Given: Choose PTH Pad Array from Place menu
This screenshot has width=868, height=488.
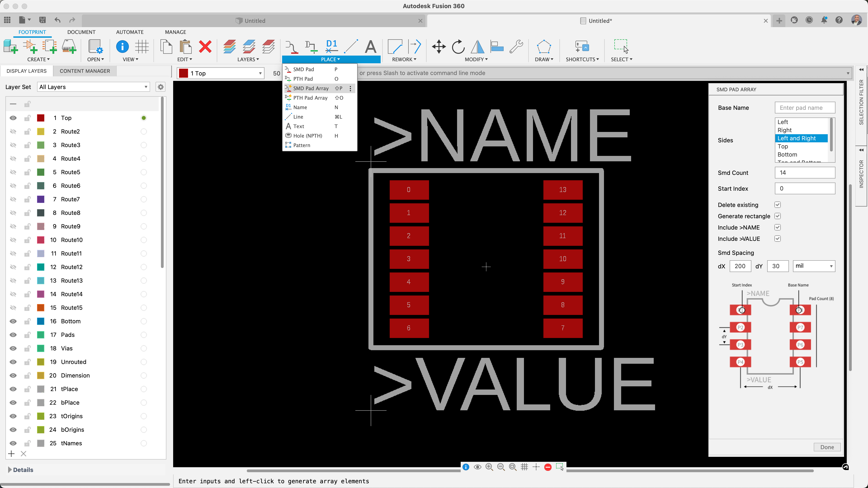Looking at the screenshot, I should pos(319,98).
